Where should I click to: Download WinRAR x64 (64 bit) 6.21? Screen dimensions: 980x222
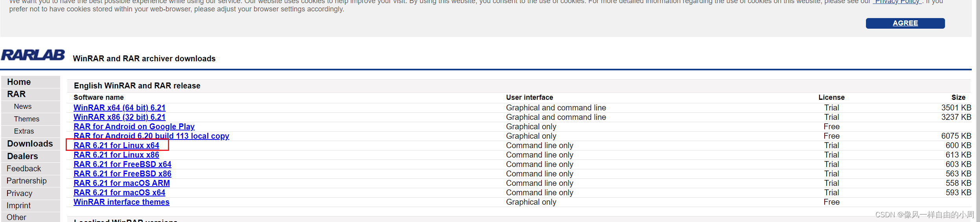click(120, 108)
